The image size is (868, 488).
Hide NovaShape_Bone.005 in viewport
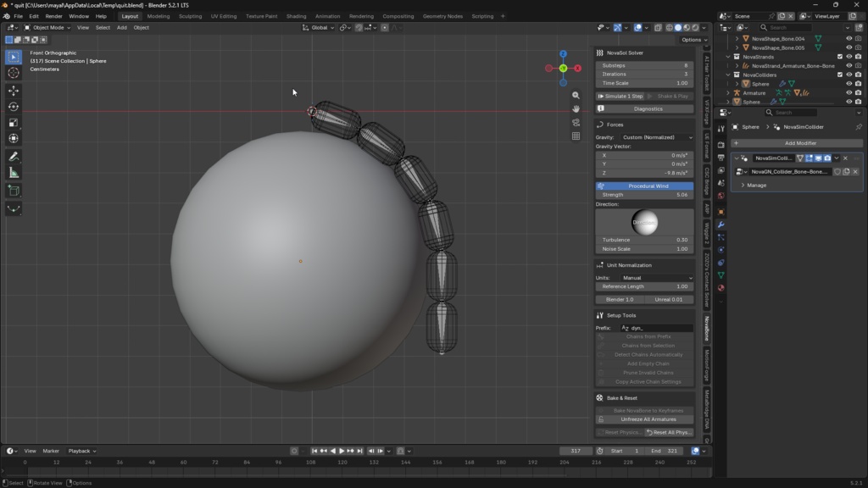(x=849, y=47)
